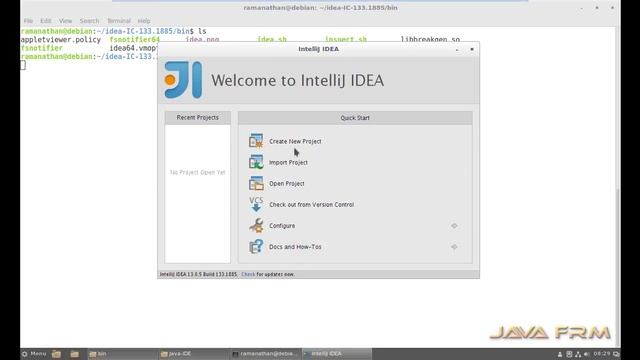Click the Quick Start header
The width and height of the screenshot is (640, 360).
355,118
